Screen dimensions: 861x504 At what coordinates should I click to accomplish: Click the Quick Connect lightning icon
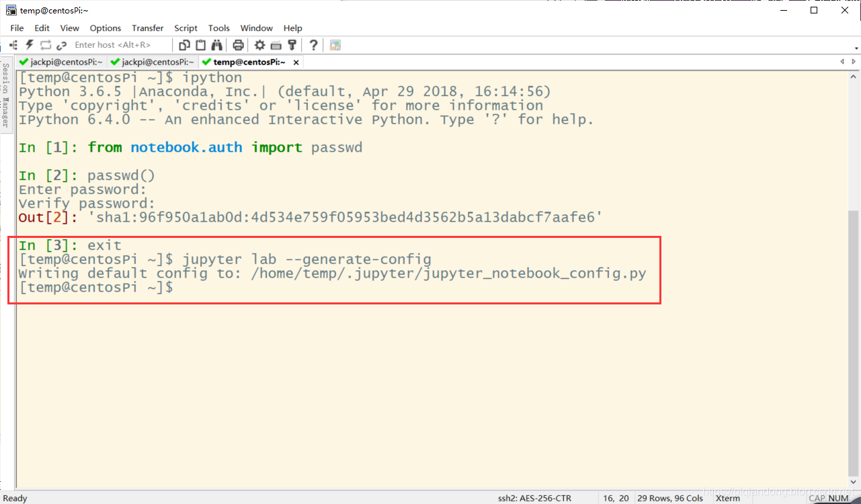pos(30,45)
